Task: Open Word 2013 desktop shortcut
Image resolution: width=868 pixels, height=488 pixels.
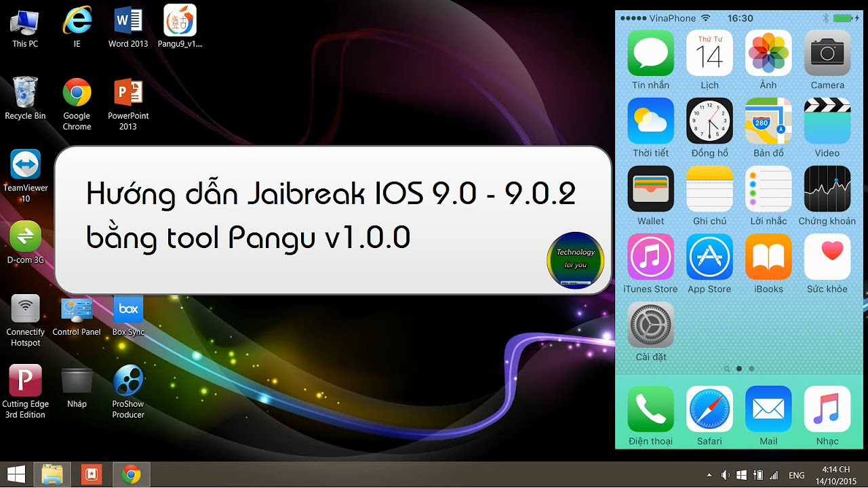Action: pos(128,28)
